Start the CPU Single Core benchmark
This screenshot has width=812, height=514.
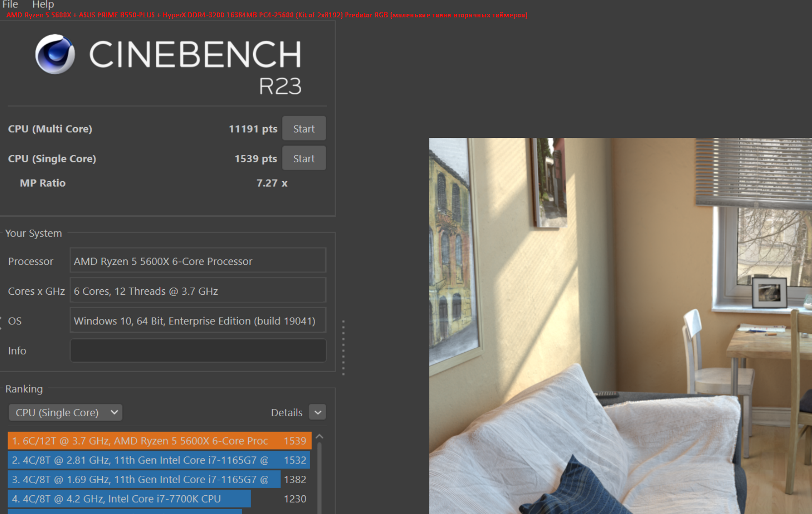click(x=304, y=158)
